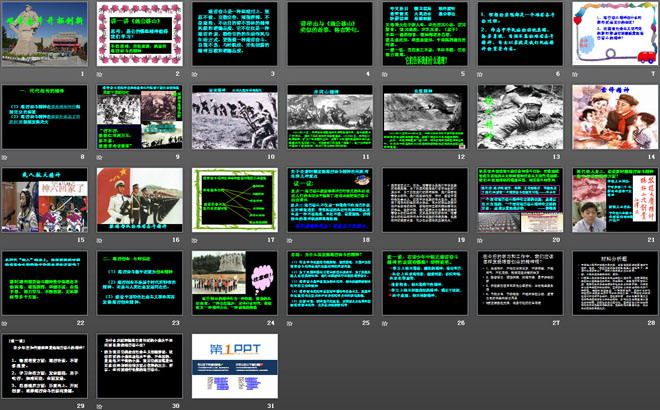Select slide 31 with the PPT logo

click(x=235, y=366)
